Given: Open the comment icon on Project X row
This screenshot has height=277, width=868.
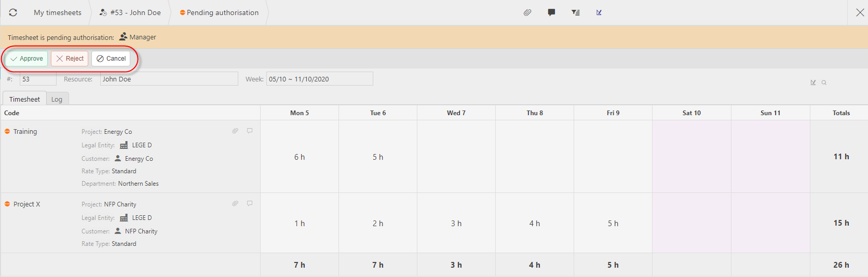Looking at the screenshot, I should point(250,203).
